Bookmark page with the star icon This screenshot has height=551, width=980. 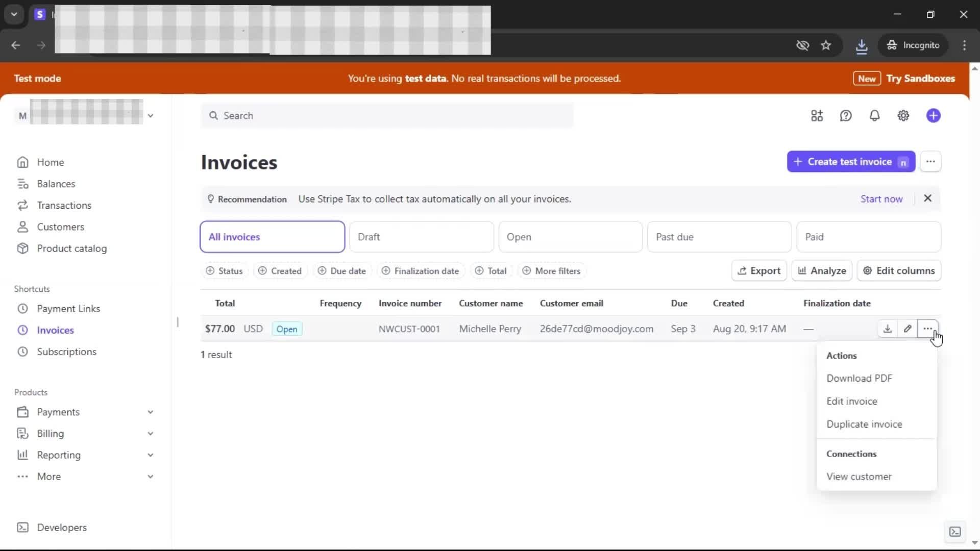826,45
